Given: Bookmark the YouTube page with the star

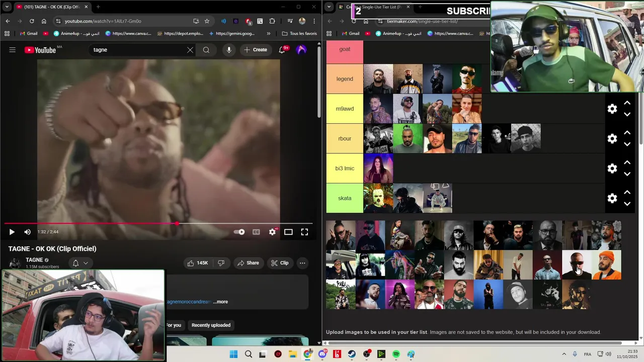Looking at the screenshot, I should [x=207, y=21].
